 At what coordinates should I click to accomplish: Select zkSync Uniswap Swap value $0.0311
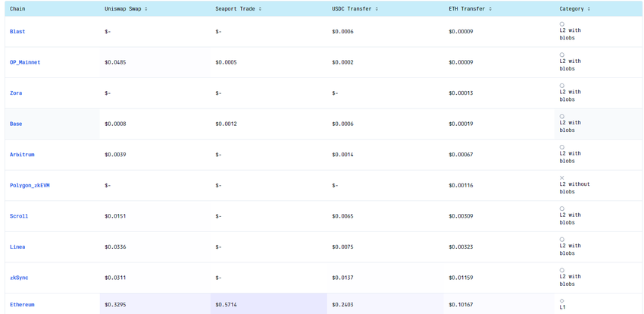pyautogui.click(x=115, y=278)
